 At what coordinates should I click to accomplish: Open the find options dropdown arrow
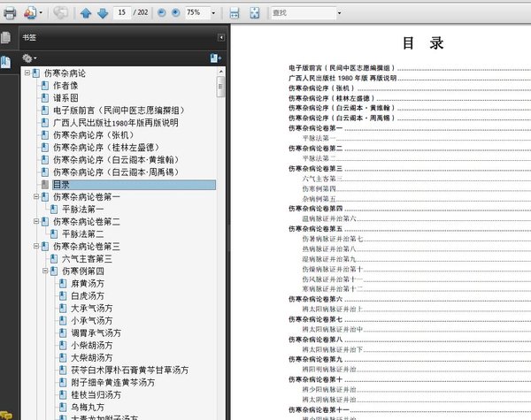tap(339, 13)
